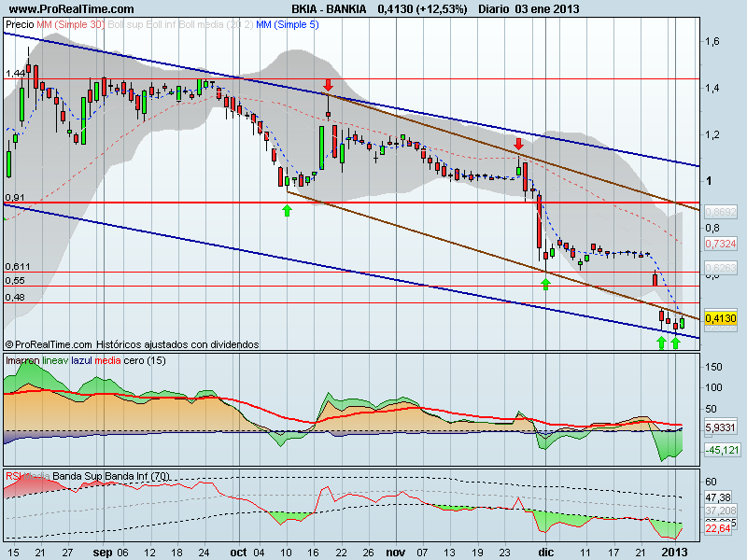Click the sep month label on time axis
Viewport: 747px width, 560px height.
point(103,553)
